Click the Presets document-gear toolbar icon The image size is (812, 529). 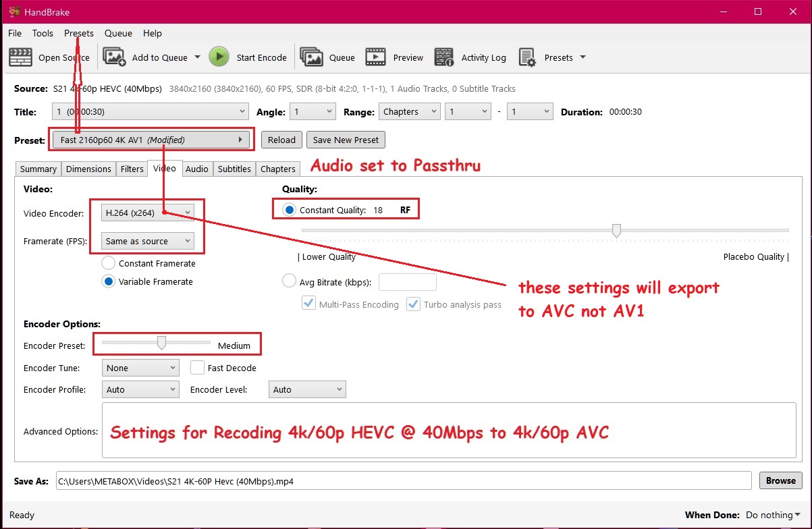click(x=527, y=57)
